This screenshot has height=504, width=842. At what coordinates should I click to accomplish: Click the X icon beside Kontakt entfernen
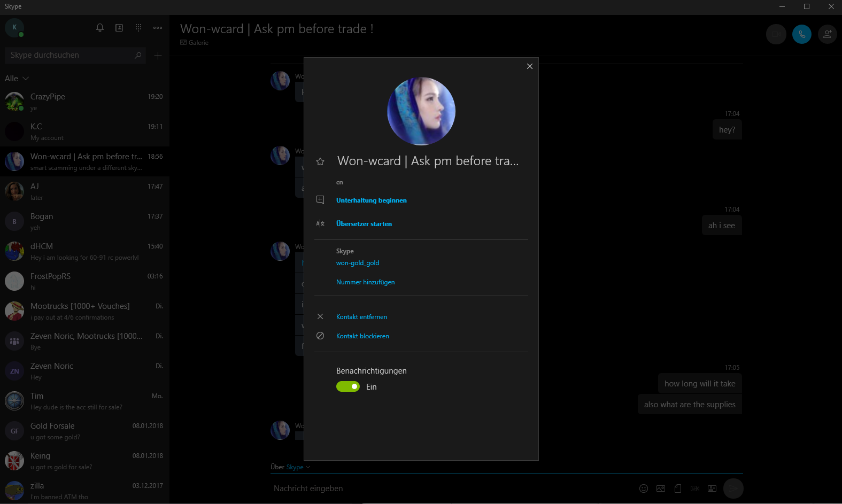[320, 316]
